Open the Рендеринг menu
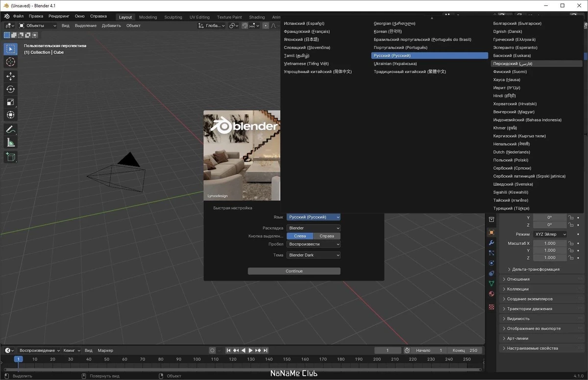The image size is (588, 380). click(x=59, y=16)
